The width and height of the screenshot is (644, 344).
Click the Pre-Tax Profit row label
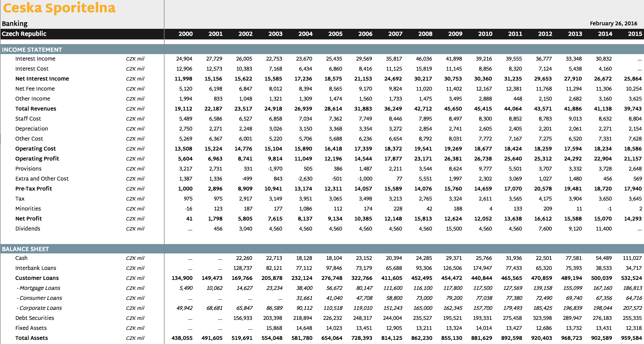[33, 189]
